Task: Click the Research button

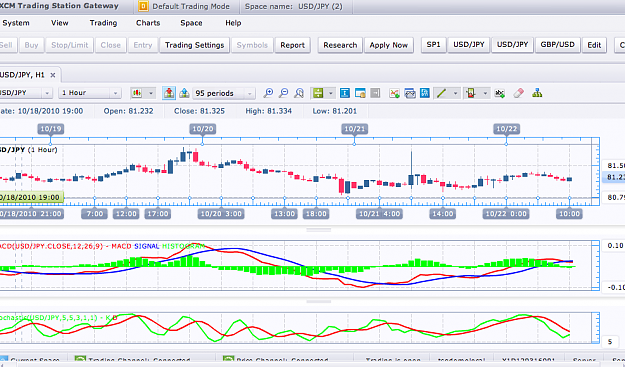Action: pyautogui.click(x=340, y=45)
